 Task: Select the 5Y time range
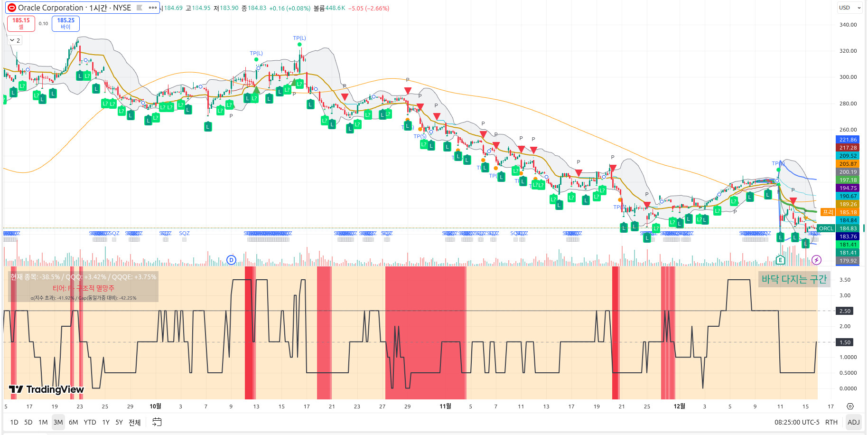click(x=119, y=422)
